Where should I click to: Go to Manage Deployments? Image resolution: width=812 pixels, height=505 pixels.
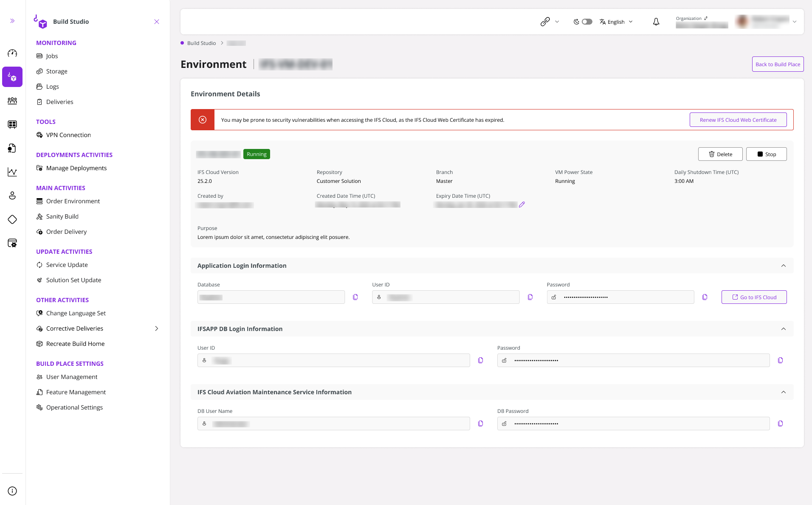click(76, 168)
